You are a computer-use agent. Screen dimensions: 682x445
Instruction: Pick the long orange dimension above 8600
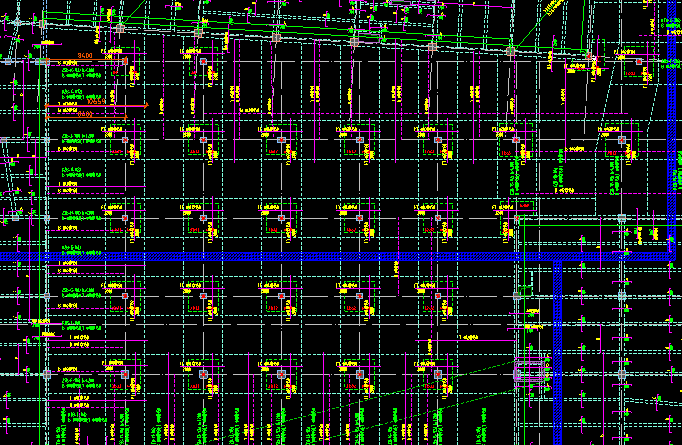tap(97, 106)
